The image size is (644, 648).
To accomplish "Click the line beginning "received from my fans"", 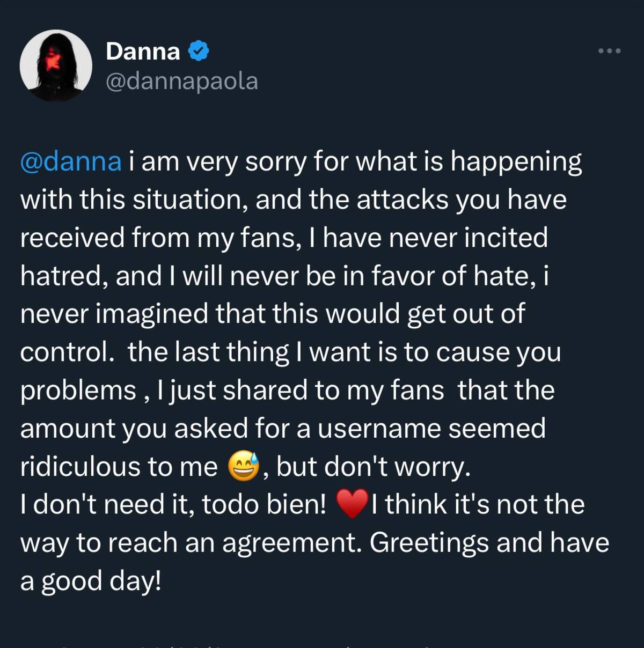I will pos(284,238).
